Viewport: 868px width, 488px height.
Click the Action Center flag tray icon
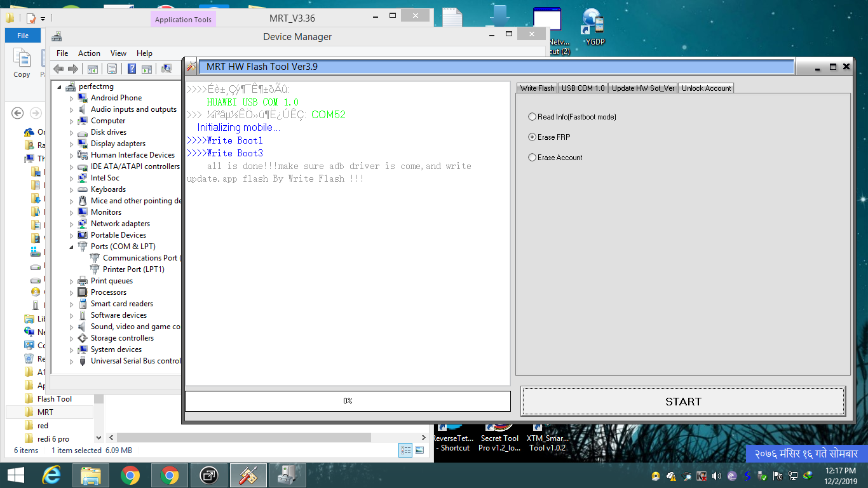click(778, 476)
